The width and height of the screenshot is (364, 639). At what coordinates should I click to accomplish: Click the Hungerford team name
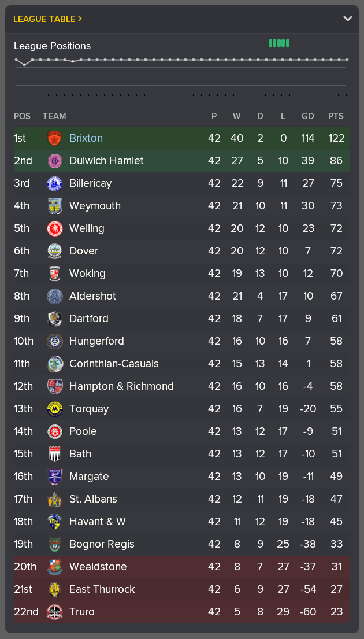pos(96,341)
